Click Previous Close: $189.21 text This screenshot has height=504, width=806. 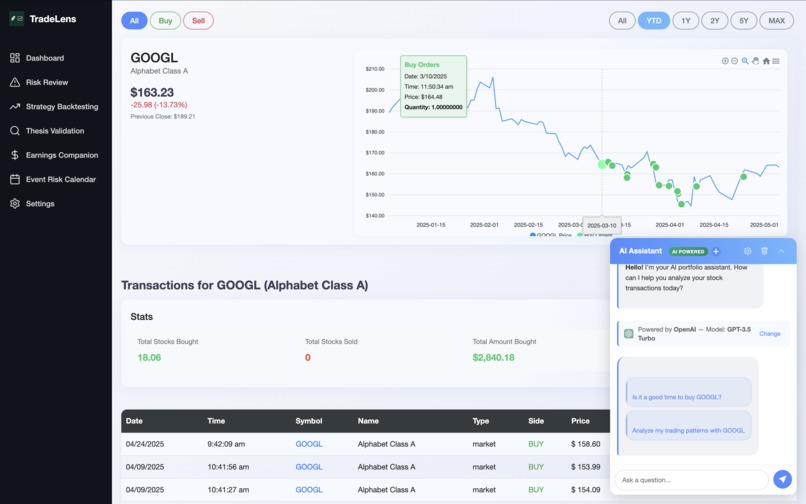(x=162, y=117)
